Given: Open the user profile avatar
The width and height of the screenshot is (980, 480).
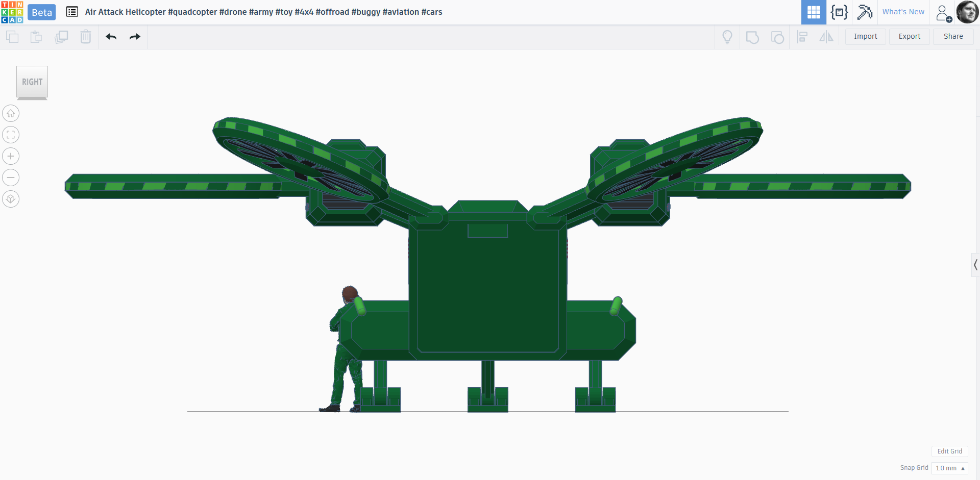Looking at the screenshot, I should pos(967,12).
